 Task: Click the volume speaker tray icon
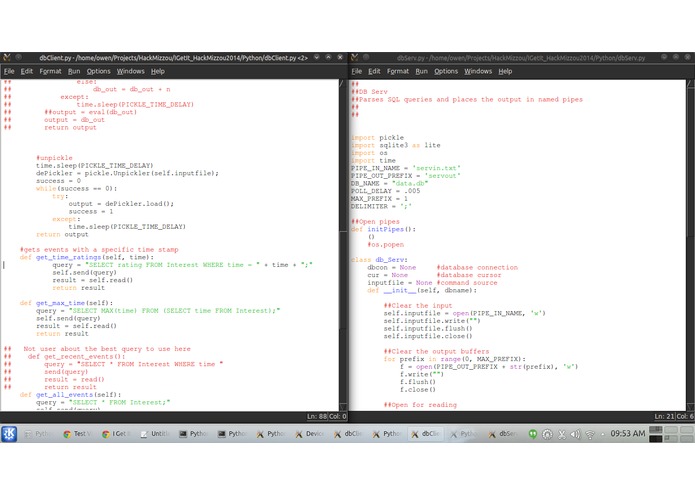pos(575,434)
